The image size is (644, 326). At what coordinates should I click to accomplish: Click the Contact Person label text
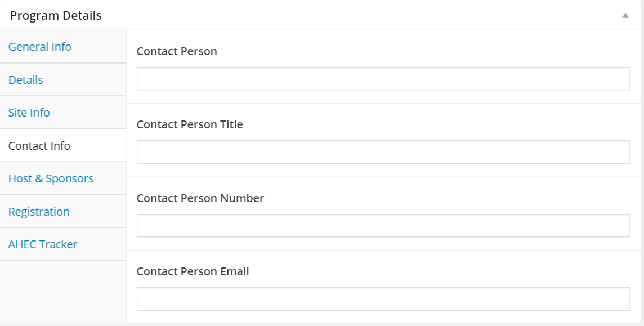click(x=177, y=51)
